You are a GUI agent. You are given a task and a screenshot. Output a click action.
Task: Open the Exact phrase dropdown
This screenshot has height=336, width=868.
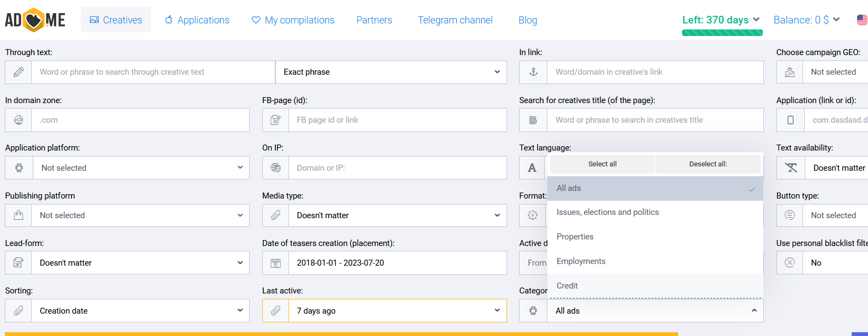tap(391, 72)
